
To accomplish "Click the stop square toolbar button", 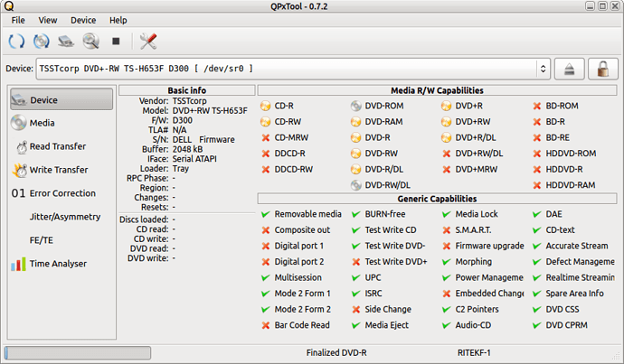I will [x=116, y=41].
